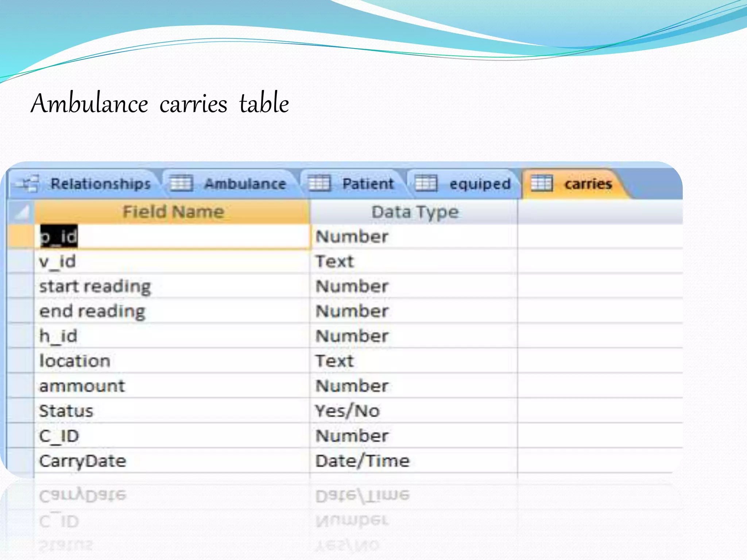This screenshot has width=747, height=560.
Task: Select the highlighted p_id field name
Action: [x=59, y=237]
